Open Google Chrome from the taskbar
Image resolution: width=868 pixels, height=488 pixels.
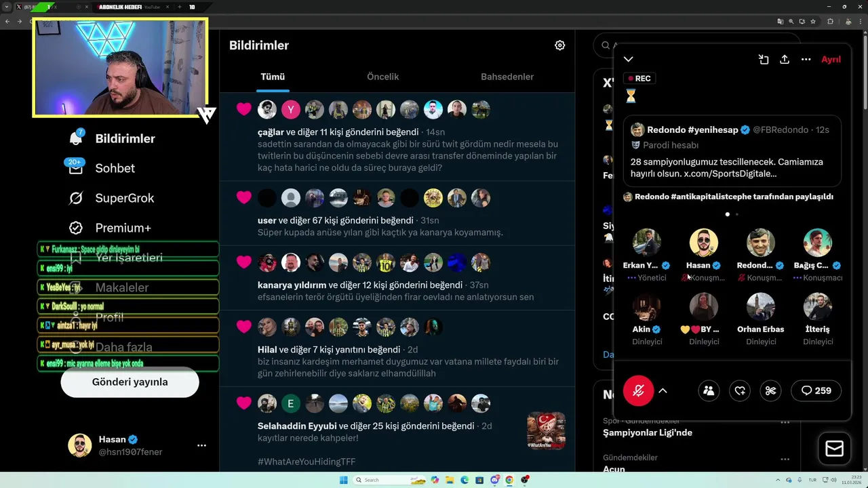[x=509, y=480]
